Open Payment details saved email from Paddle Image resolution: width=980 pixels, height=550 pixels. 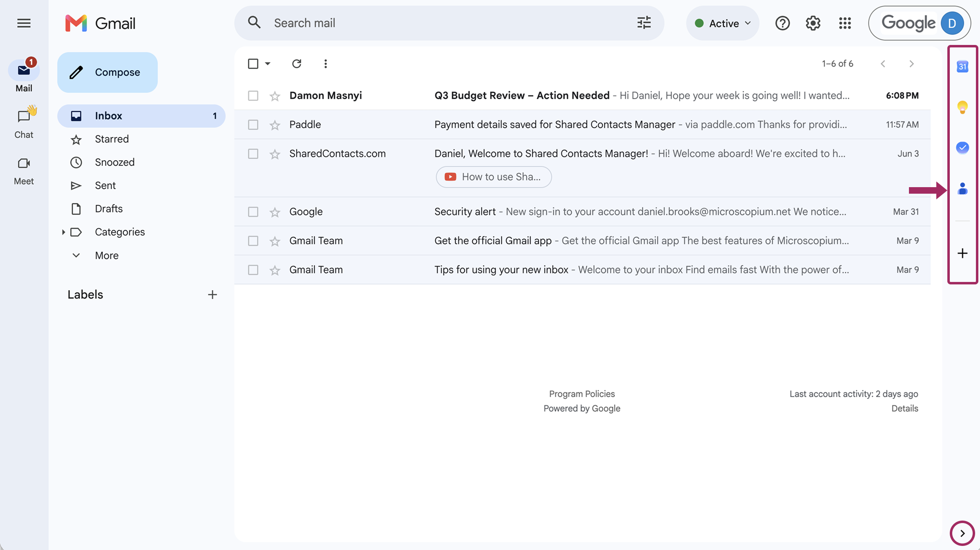coord(582,125)
